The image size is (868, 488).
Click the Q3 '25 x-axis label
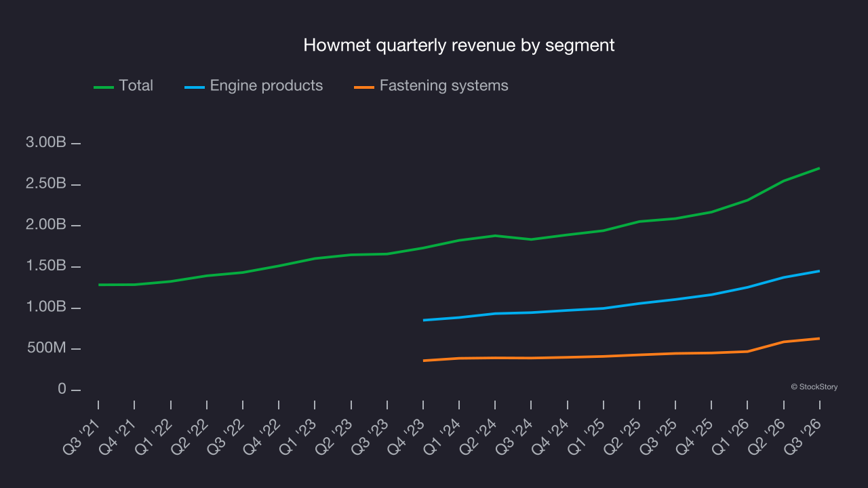coord(658,439)
